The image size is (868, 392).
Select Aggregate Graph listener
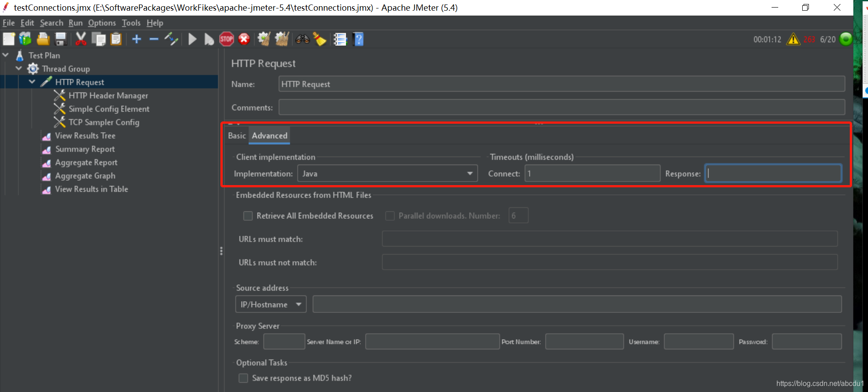click(85, 176)
